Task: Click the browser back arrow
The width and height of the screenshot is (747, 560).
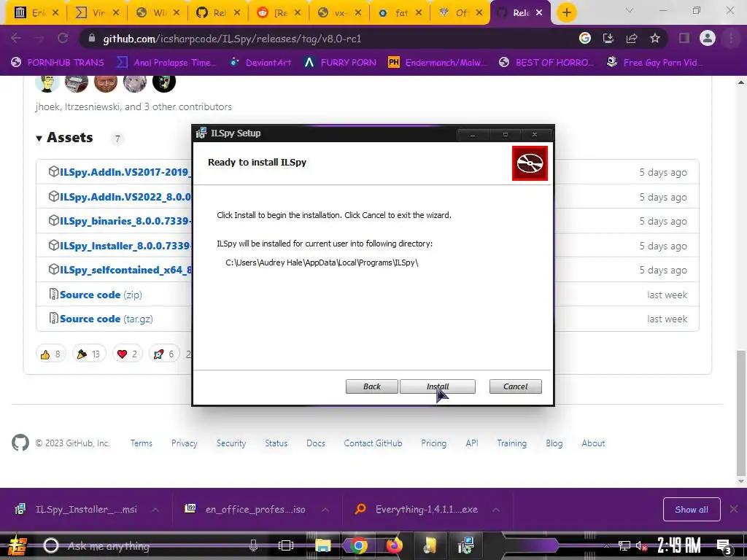Action: click(x=16, y=38)
